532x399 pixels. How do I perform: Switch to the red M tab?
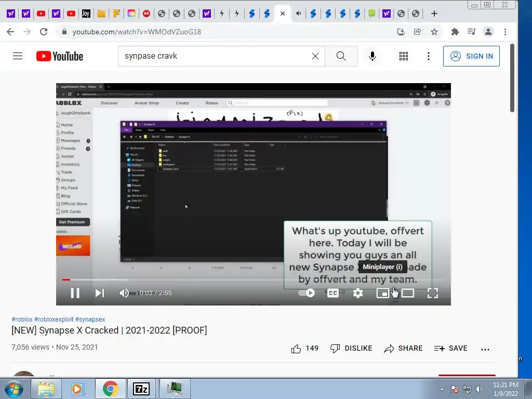click(x=146, y=14)
